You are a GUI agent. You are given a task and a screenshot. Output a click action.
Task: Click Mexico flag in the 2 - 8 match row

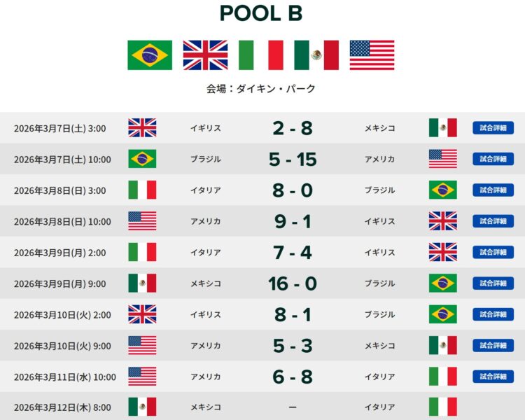[442, 128]
